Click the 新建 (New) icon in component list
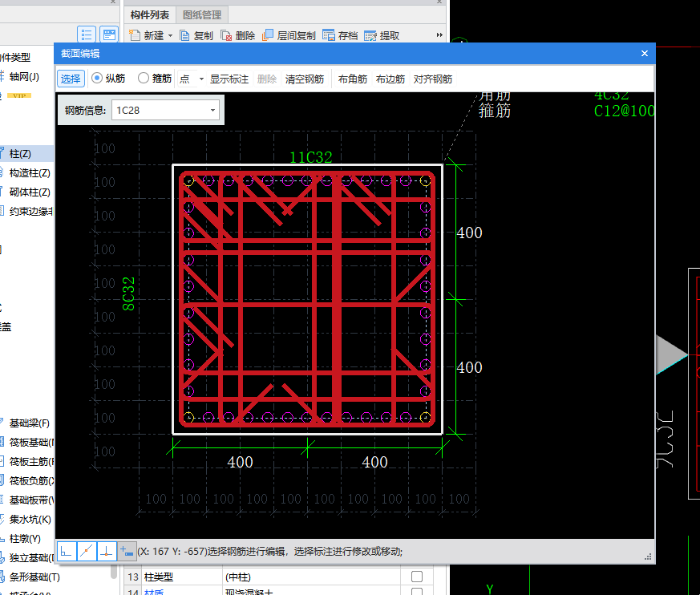 coord(135,35)
